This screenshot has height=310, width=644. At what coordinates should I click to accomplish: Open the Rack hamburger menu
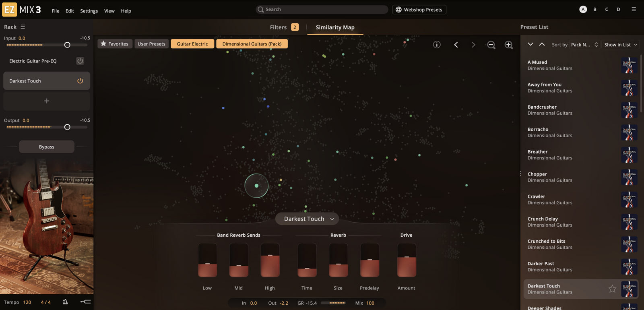[23, 27]
